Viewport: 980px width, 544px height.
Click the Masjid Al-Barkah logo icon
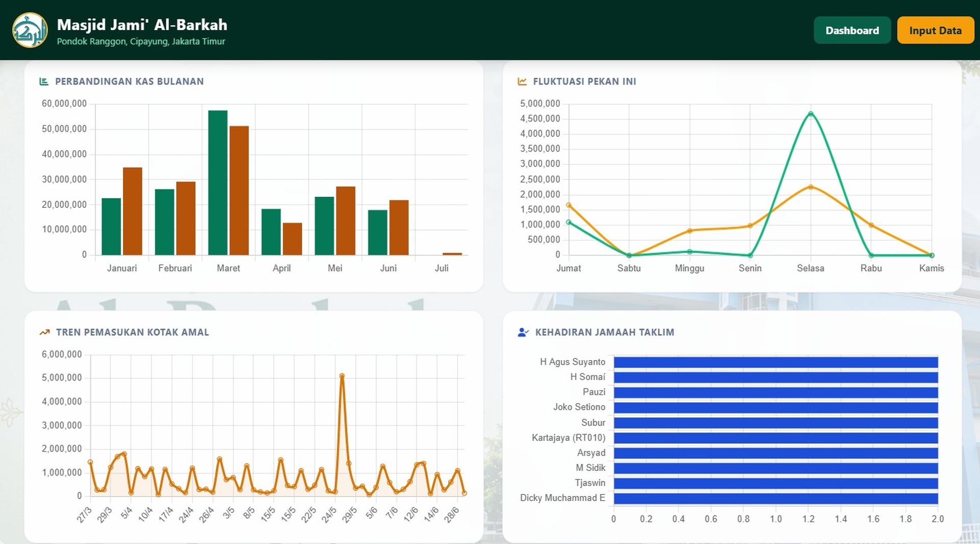30,30
